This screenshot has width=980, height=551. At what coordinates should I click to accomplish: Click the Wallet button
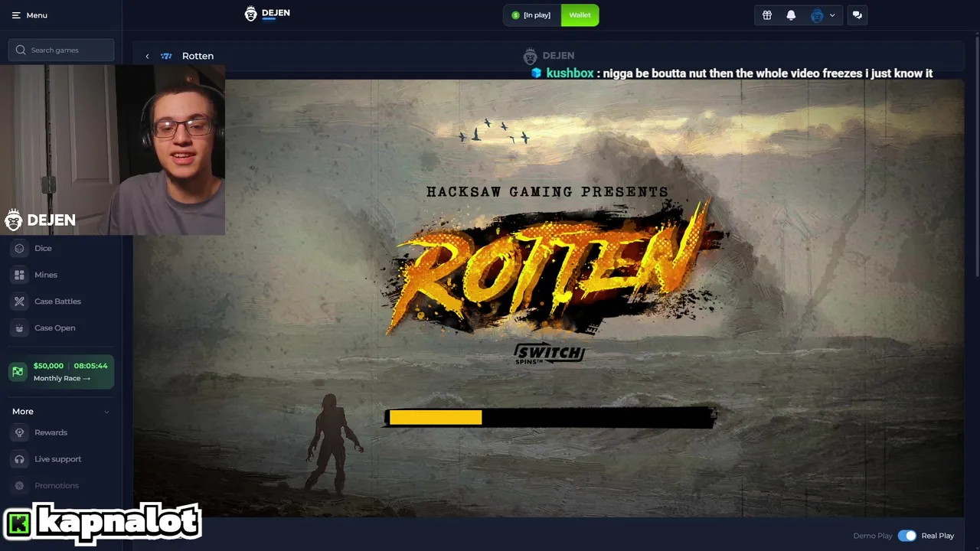click(x=580, y=15)
